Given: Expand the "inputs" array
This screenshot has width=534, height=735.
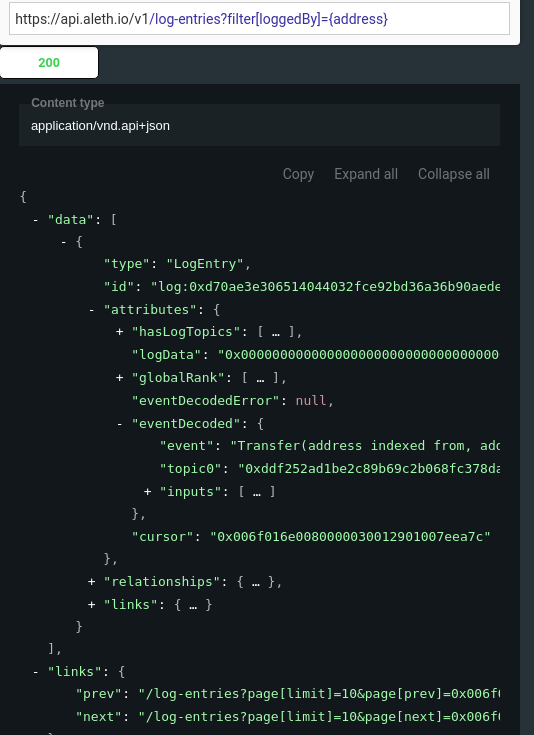Looking at the screenshot, I should (147, 491).
